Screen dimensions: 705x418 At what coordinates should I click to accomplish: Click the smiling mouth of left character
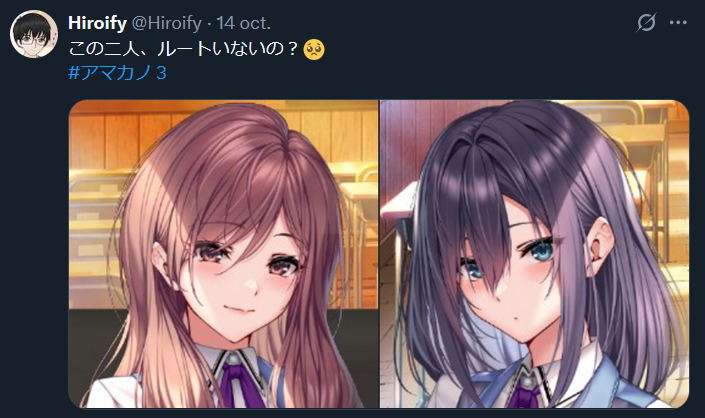[238, 310]
